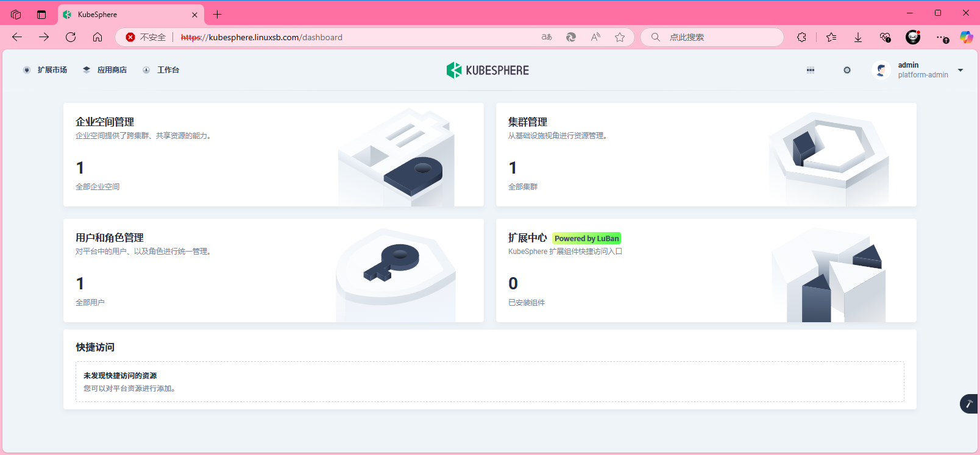Add this page to favorites star

[620, 37]
